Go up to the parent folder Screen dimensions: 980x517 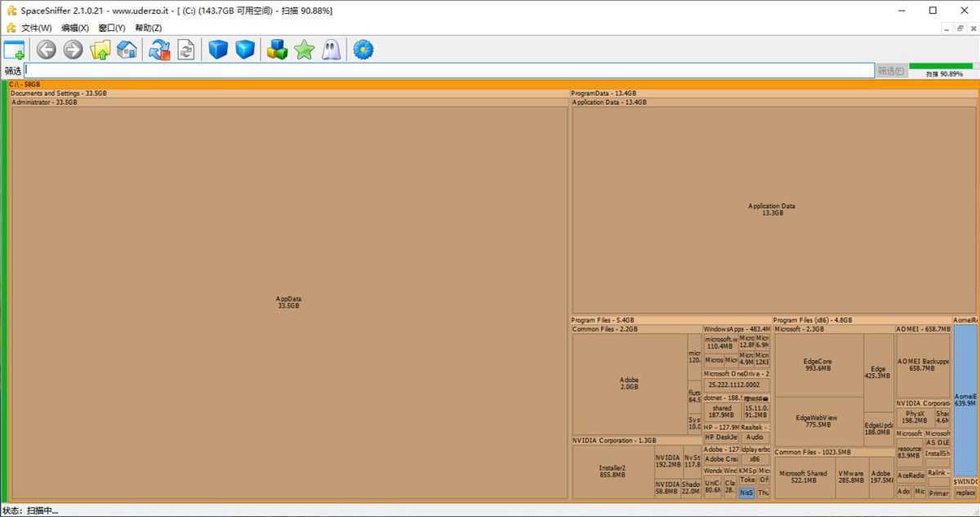click(x=100, y=49)
